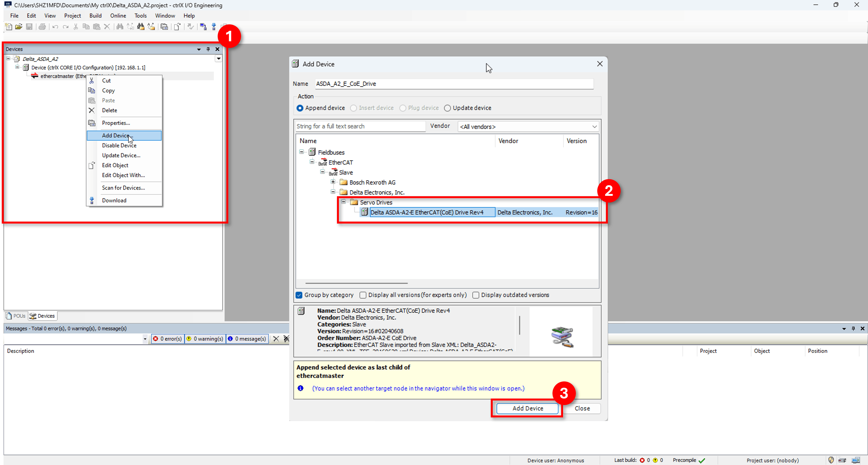Expand the Bosch Rexroth AG folder
Viewport: 868px width, 465px height.
click(x=333, y=182)
